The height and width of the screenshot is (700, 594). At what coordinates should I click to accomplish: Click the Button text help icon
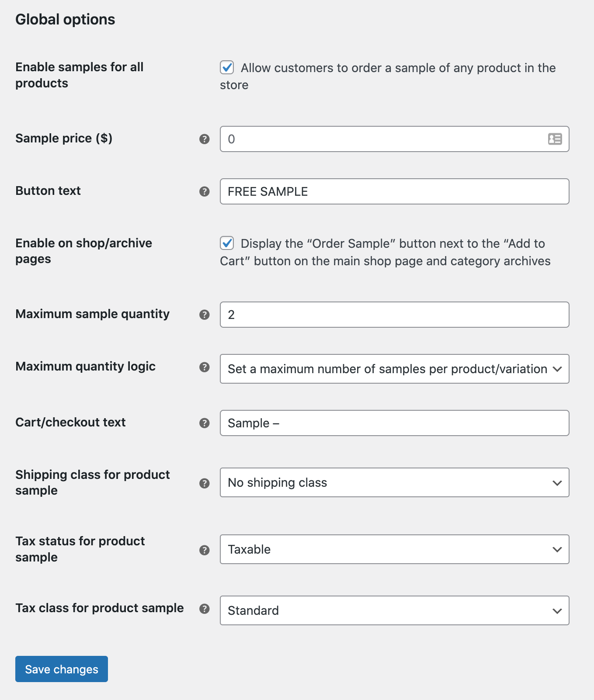coord(204,191)
